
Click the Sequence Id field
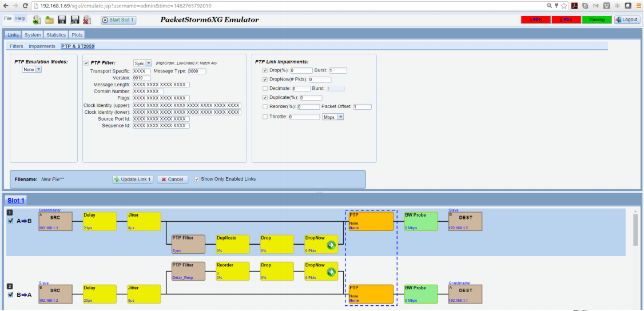point(161,126)
